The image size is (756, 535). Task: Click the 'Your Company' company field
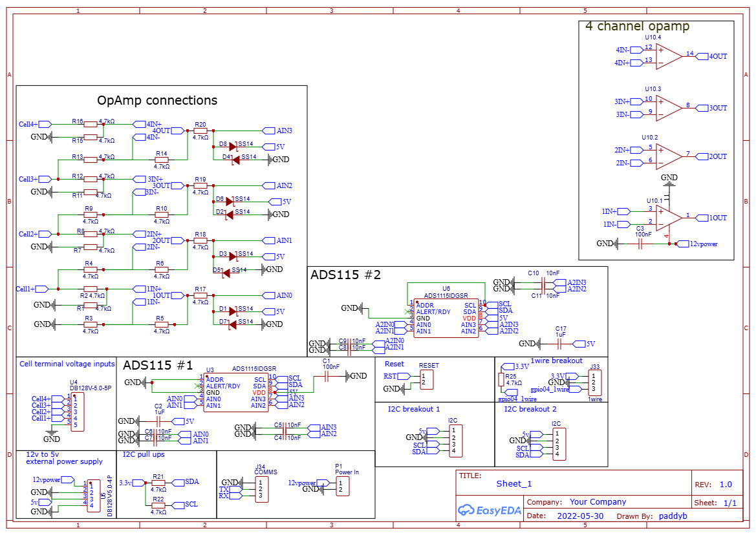[x=598, y=502]
